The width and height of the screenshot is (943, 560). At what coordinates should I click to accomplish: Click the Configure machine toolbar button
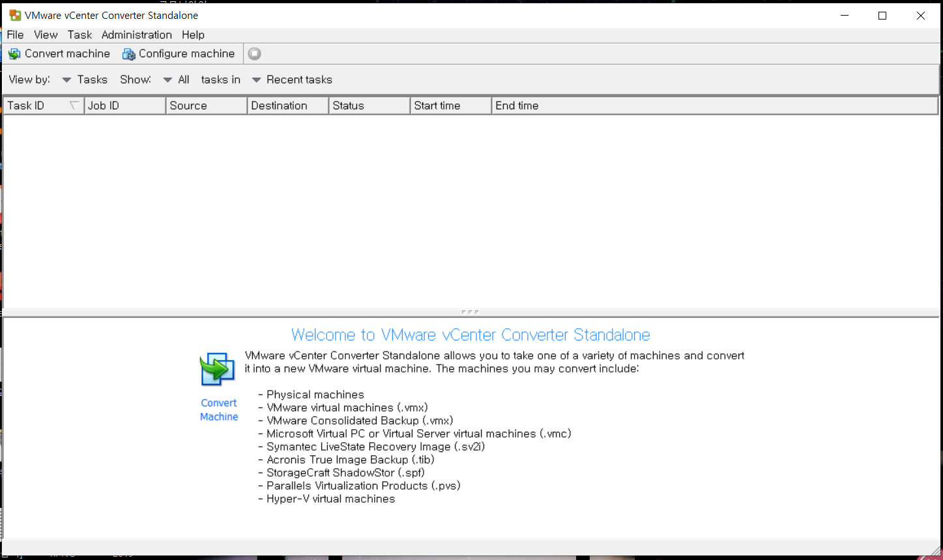tap(179, 53)
